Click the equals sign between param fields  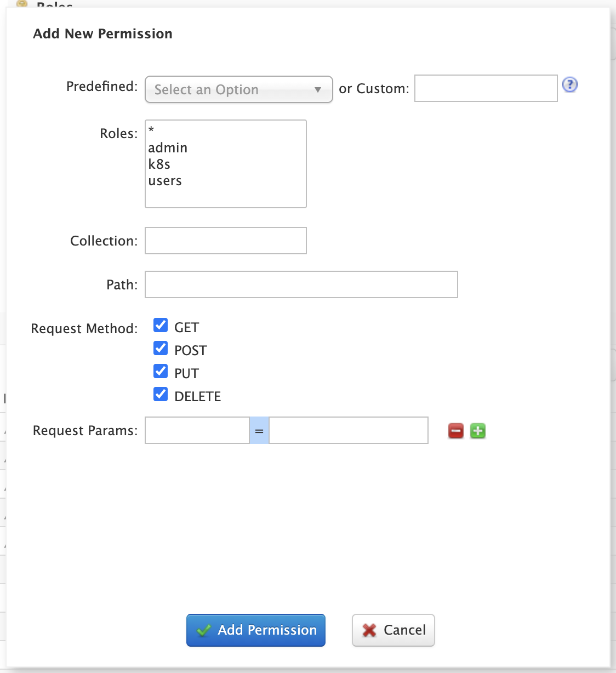259,431
